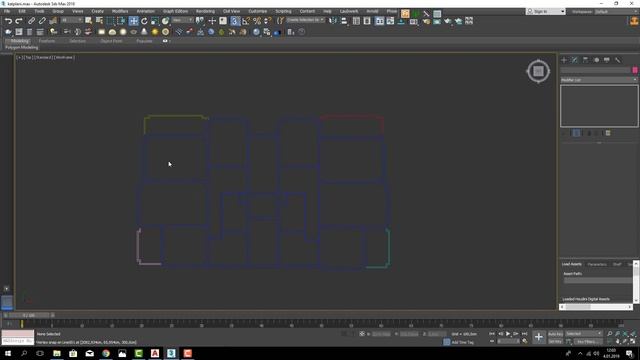The image size is (640, 360).
Task: Switch to the Parameters tab in panel
Action: click(597, 264)
